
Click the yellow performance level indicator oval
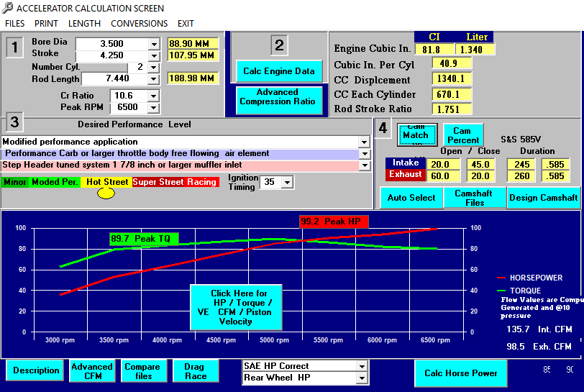[x=106, y=193]
